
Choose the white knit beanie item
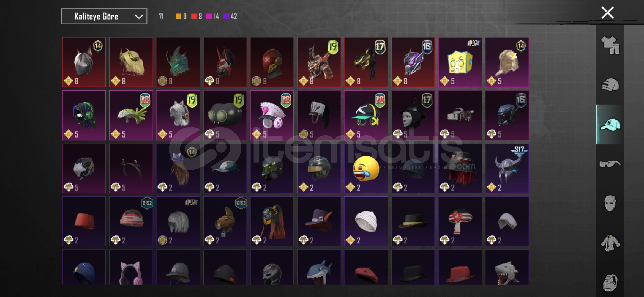click(366, 221)
